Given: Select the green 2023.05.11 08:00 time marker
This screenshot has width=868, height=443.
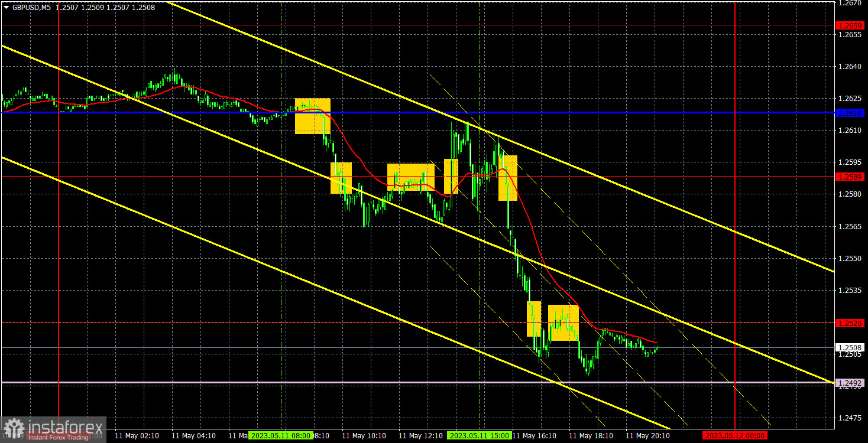Looking at the screenshot, I should pos(280,435).
